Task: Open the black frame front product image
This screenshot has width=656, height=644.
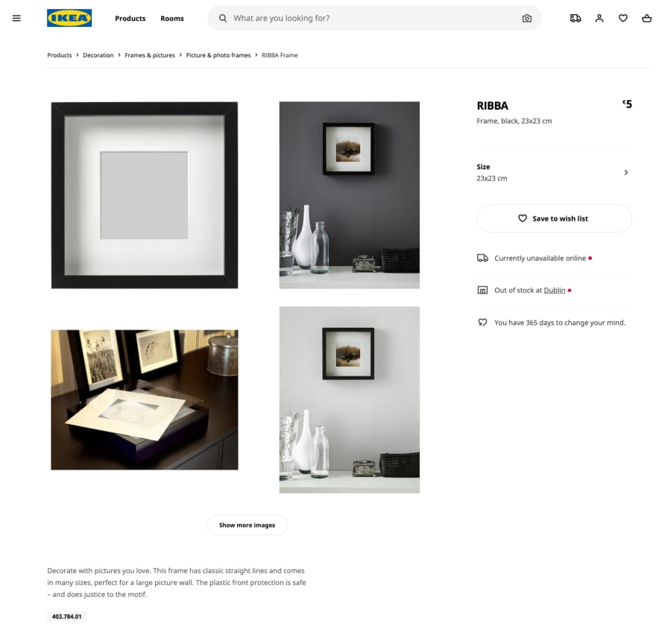Action: [145, 195]
